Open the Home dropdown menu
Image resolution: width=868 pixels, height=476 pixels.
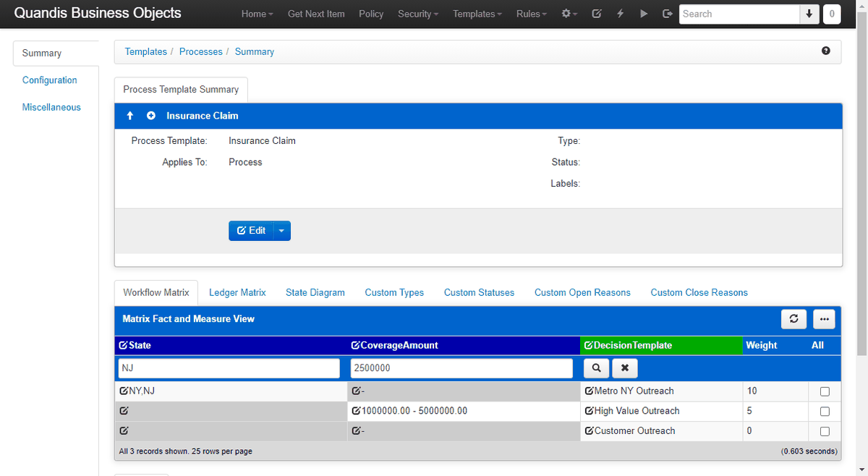(x=258, y=14)
